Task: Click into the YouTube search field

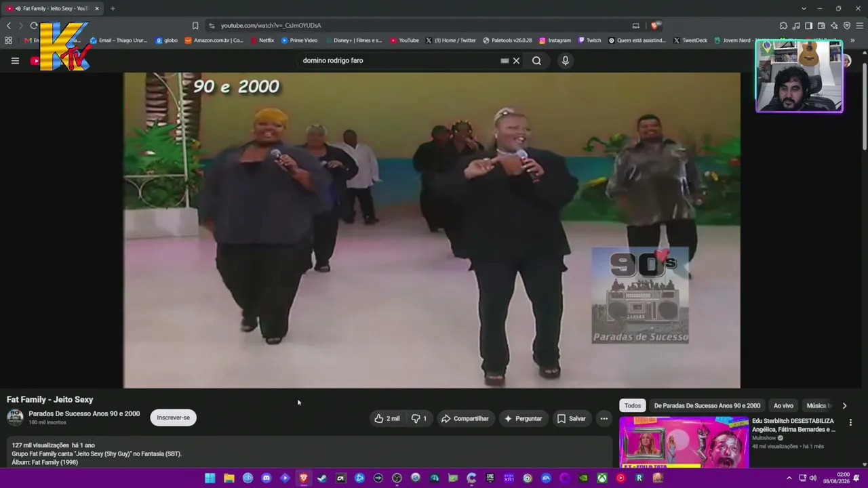Action: [x=400, y=60]
